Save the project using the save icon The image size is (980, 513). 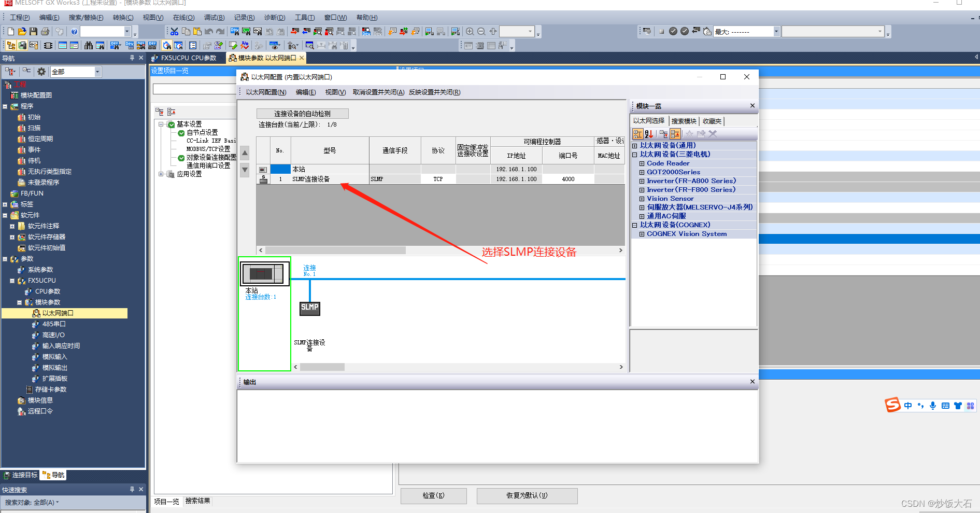pos(33,31)
